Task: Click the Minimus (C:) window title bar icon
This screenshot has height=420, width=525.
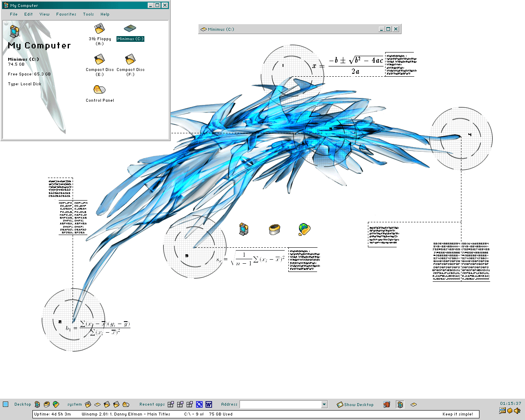Action: [203, 29]
